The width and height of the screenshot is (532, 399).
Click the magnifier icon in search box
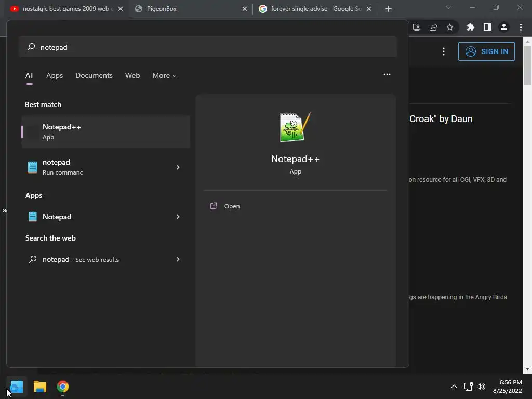point(31,46)
